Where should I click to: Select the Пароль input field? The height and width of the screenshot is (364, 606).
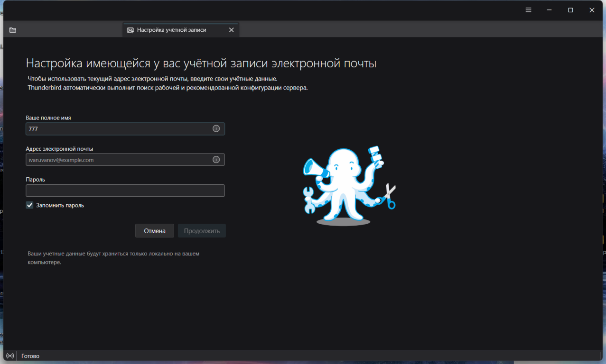click(x=125, y=191)
